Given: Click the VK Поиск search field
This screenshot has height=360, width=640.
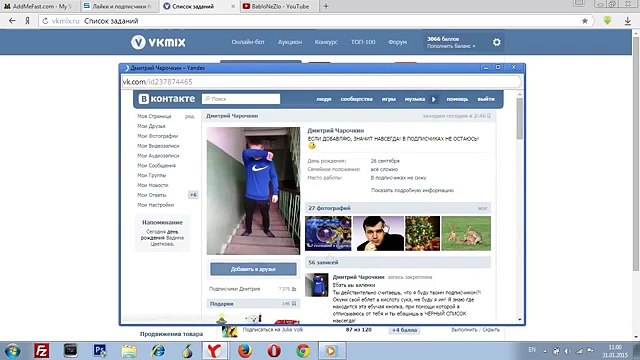Looking at the screenshot, I should (x=241, y=99).
